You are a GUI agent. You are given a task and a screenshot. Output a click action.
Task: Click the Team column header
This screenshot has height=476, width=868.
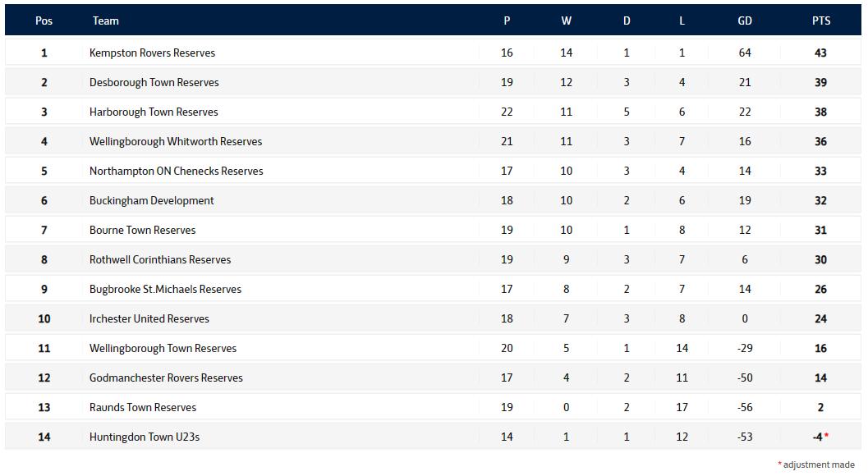(x=105, y=21)
